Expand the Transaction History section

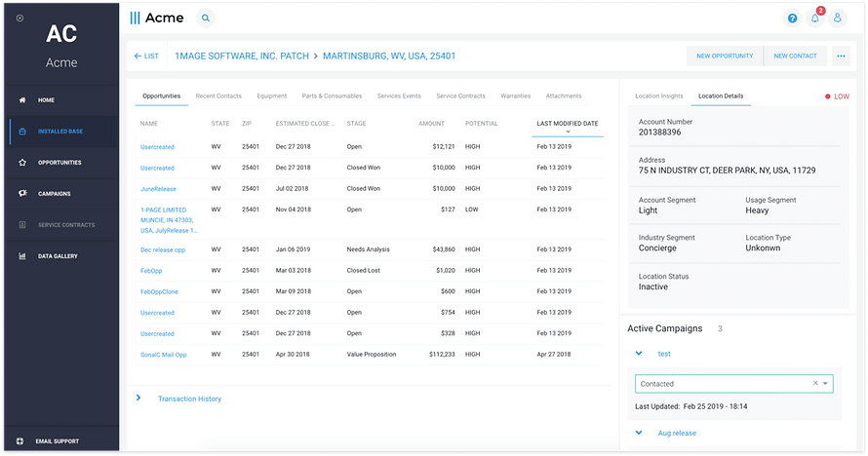click(x=138, y=398)
